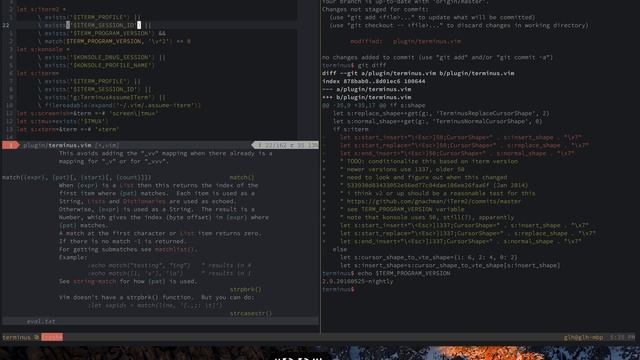Click '+++ b/plugin/terminus.vim' diff line
Viewport: 640px width, 360px height.
[367, 98]
